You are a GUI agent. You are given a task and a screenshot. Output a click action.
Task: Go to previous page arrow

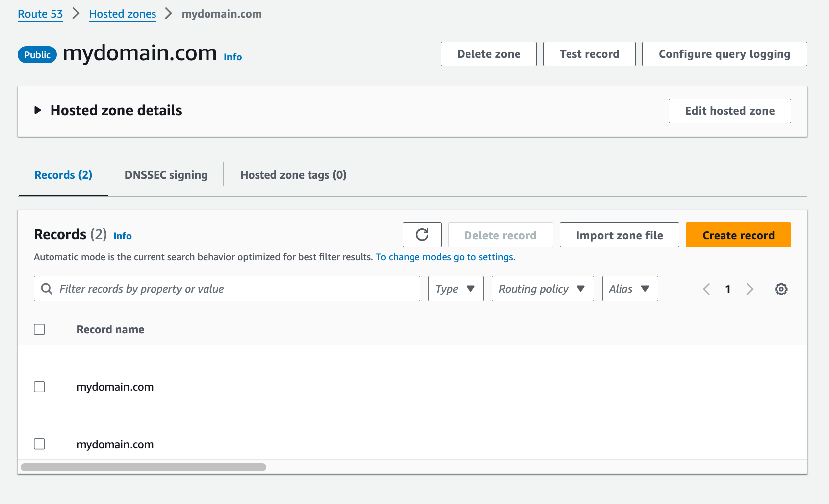pyautogui.click(x=707, y=289)
